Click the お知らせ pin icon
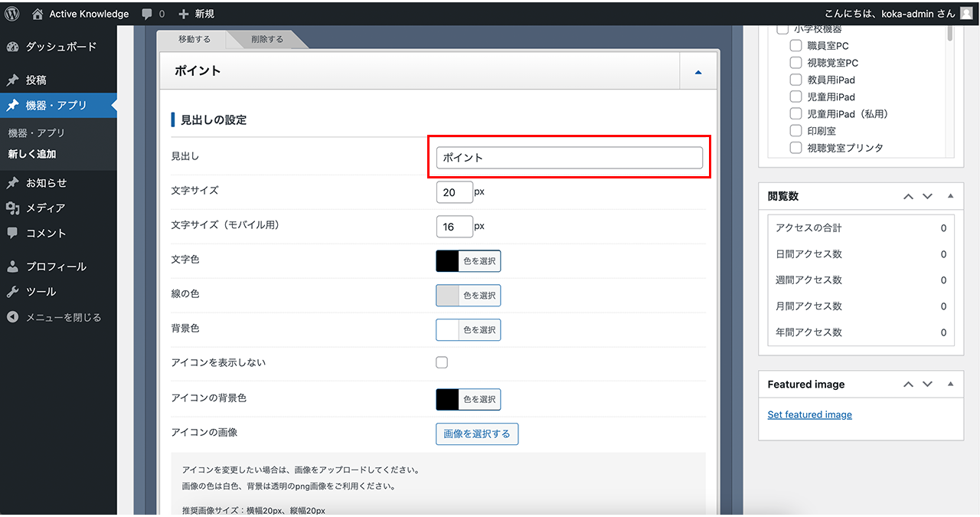This screenshot has height=517, width=980. point(12,183)
